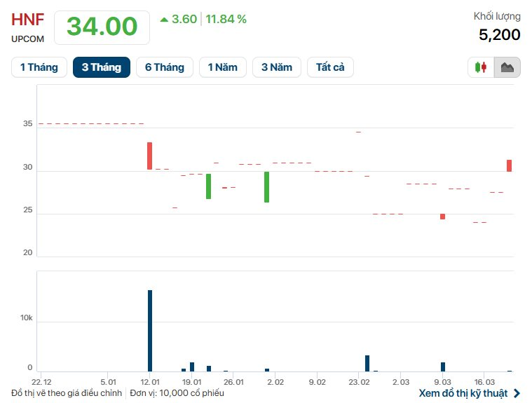Click the green up-arrow price change indicator
532x403 pixels.
(164, 20)
